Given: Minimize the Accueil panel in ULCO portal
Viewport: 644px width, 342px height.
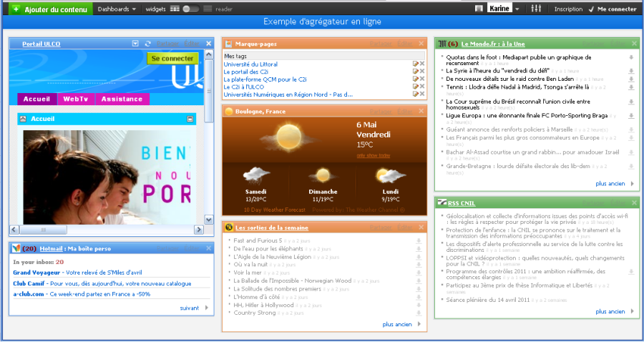Looking at the screenshot, I should click(x=190, y=119).
